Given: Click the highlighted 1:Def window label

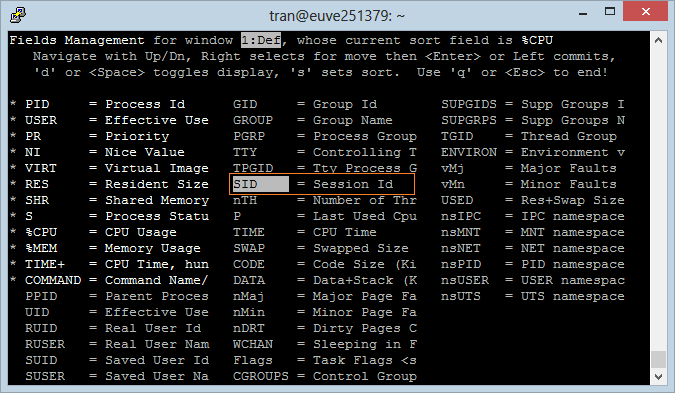Looking at the screenshot, I should [x=261, y=40].
